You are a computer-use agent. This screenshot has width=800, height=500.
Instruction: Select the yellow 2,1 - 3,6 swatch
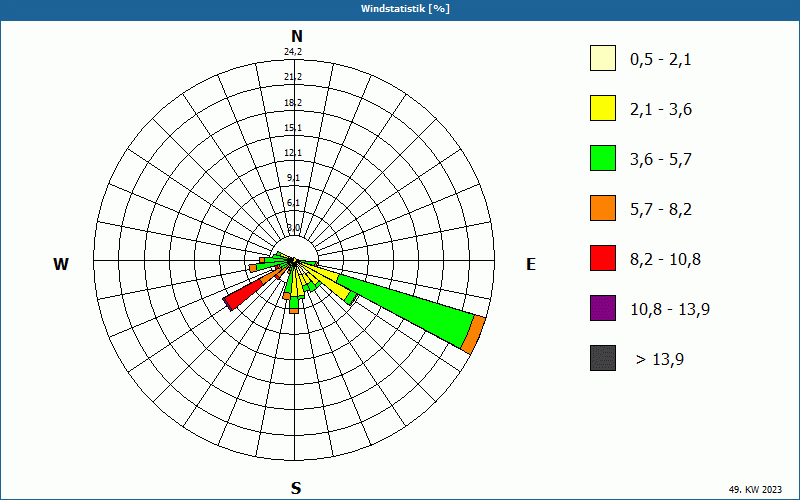coord(603,108)
